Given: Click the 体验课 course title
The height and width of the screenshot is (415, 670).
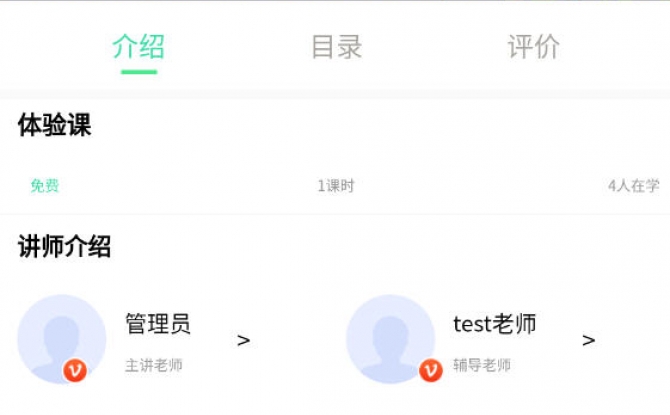Looking at the screenshot, I should tap(55, 125).
